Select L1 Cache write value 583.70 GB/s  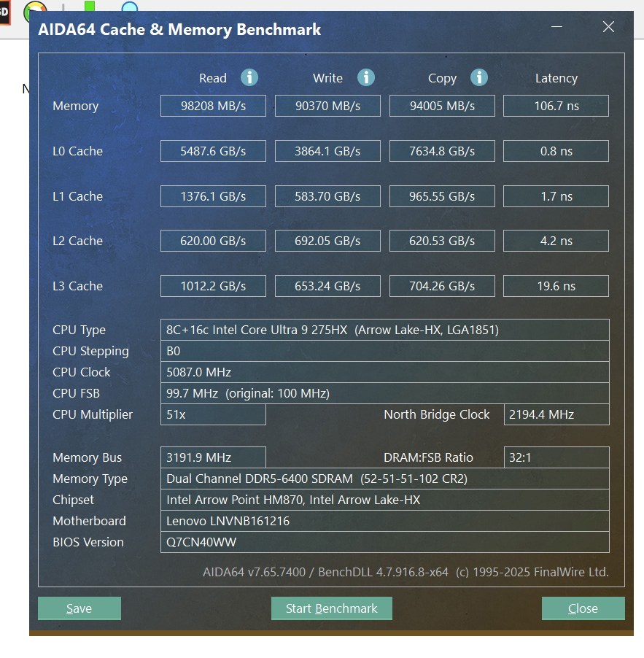pyautogui.click(x=327, y=196)
